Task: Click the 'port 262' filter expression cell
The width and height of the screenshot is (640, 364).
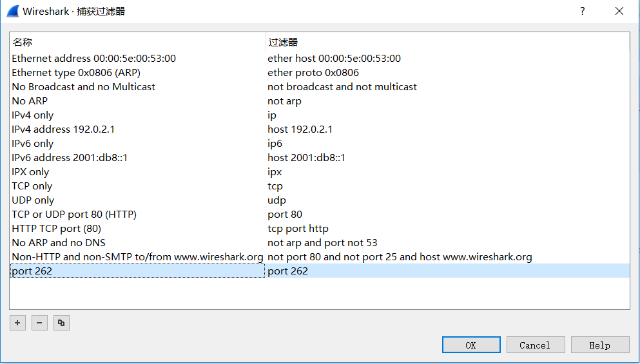Action: click(x=447, y=271)
